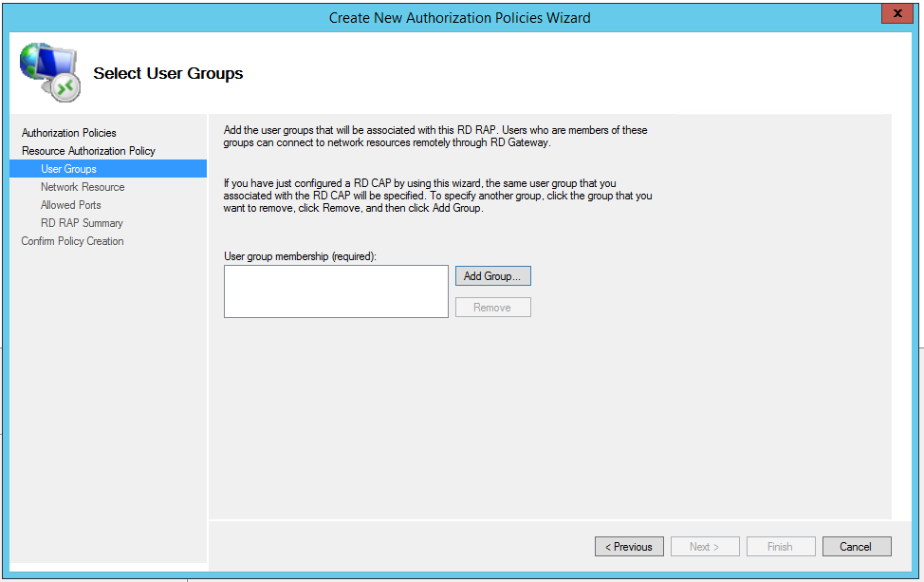The height and width of the screenshot is (582, 924).
Task: Select the Confirm Policy Creation step
Action: point(73,241)
